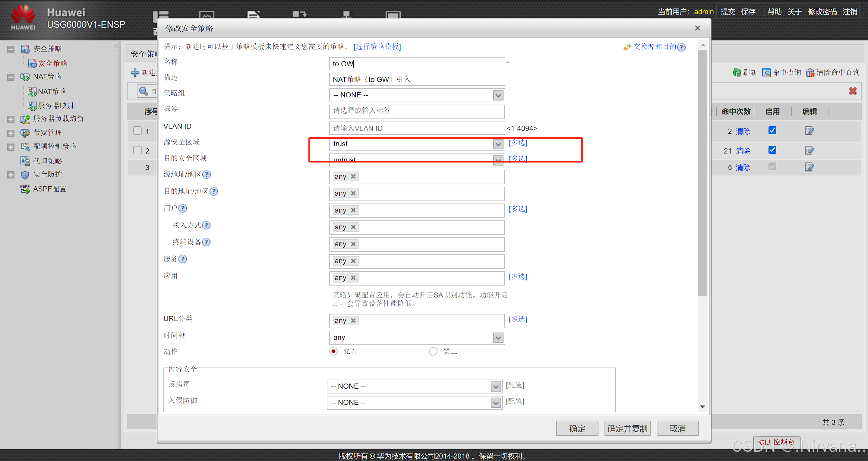The image size is (868, 461).
Task: Select ASPF配置 in the sidebar
Action: tap(49, 189)
